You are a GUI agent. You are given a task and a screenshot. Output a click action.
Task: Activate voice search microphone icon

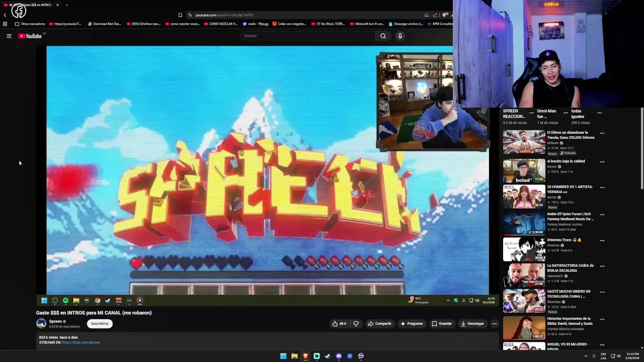pyautogui.click(x=400, y=36)
